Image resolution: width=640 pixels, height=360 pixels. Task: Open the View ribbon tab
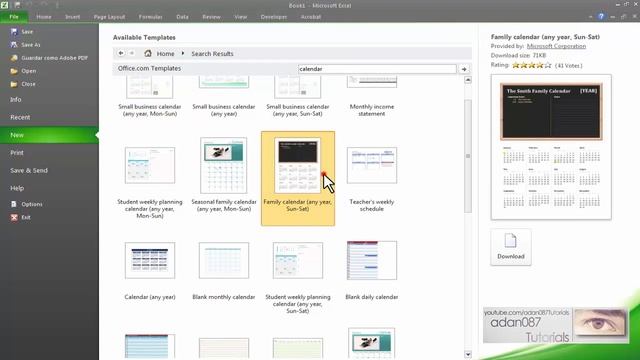[241, 17]
